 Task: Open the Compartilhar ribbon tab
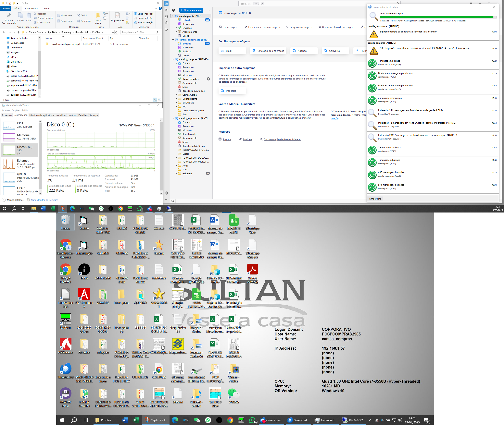[31, 8]
